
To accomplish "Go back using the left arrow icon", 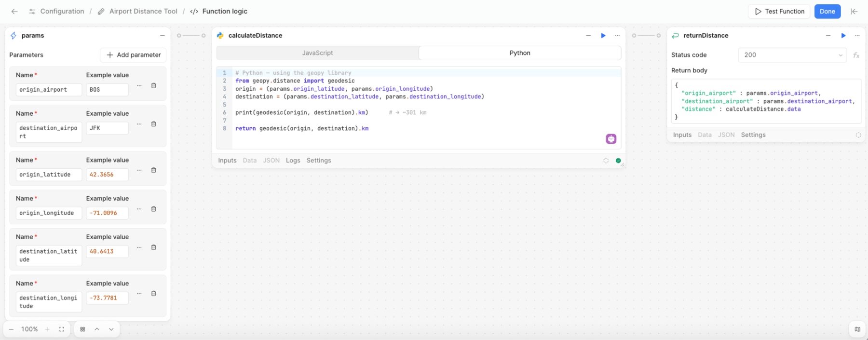I will pyautogui.click(x=14, y=11).
